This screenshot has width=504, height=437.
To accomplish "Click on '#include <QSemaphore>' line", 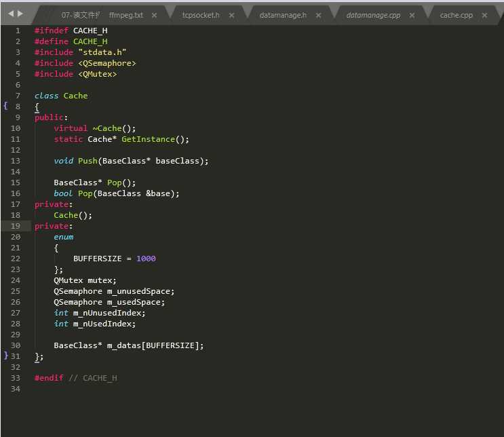I will click(x=85, y=63).
